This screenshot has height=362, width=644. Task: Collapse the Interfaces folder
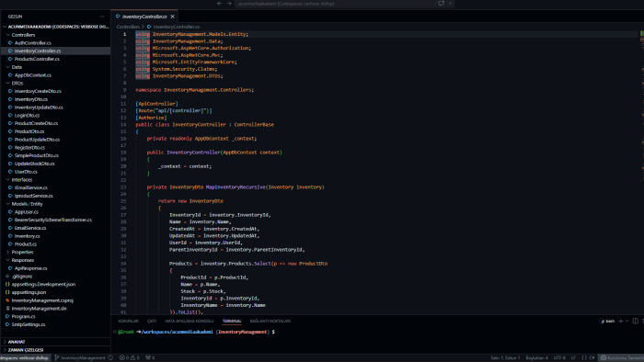pyautogui.click(x=7, y=179)
